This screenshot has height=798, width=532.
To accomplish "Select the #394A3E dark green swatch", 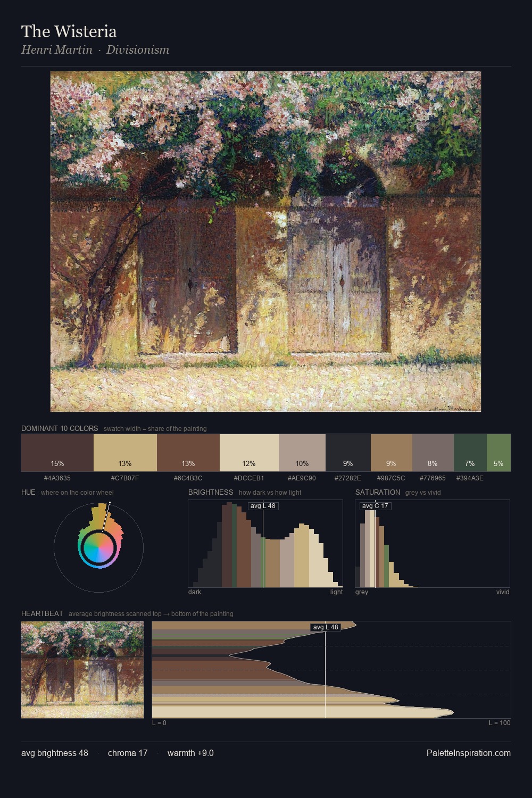I will (x=470, y=453).
